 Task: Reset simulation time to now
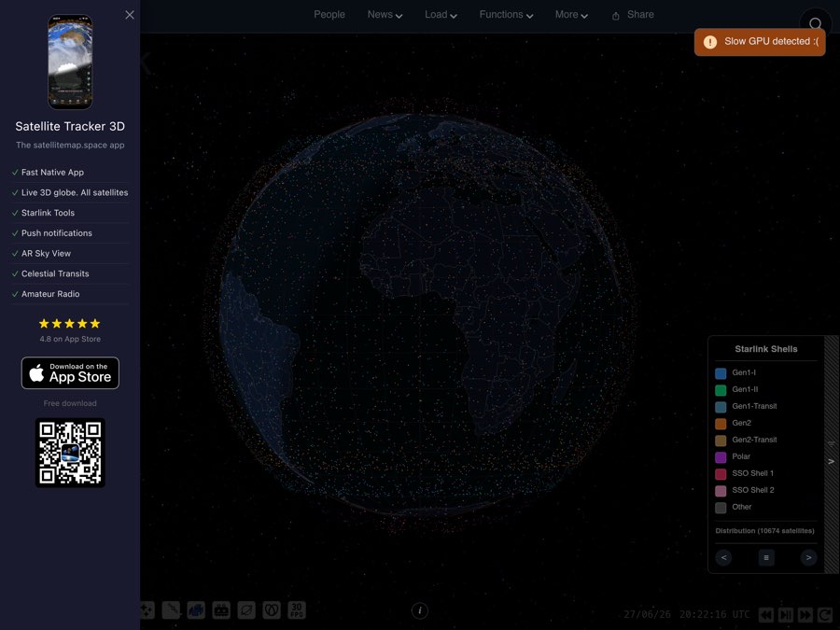[825, 614]
